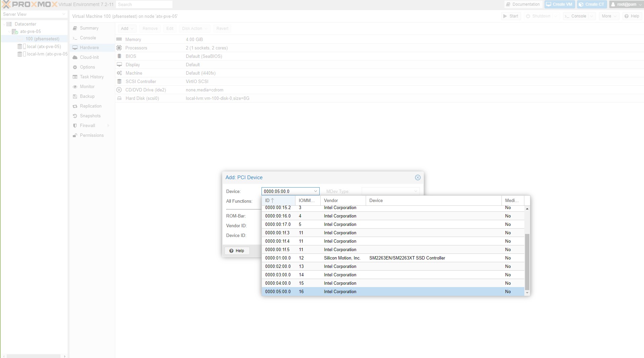Click the Proxmox logo icon
Image resolution: width=644 pixels, height=358 pixels.
pyautogui.click(x=6, y=4)
